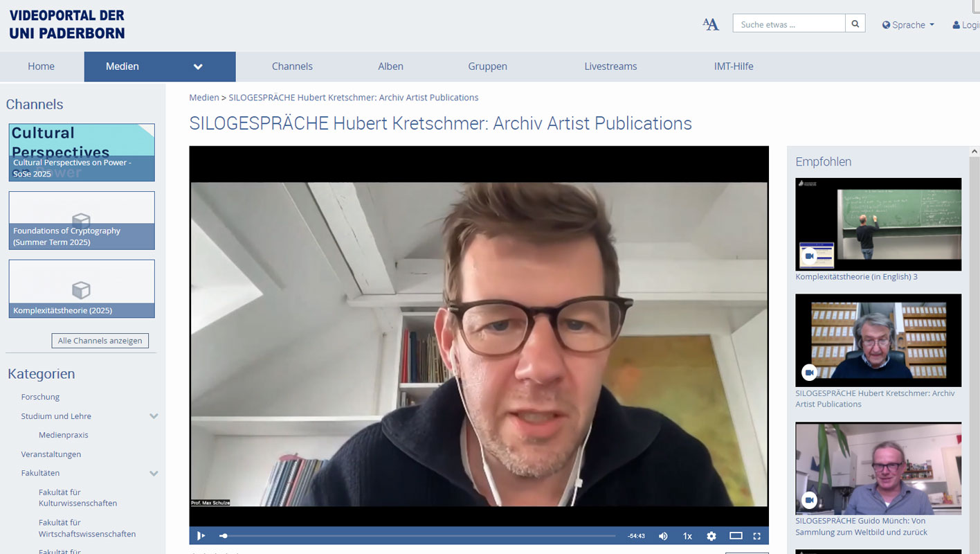
Task: Open video settings gear icon
Action: 711,536
